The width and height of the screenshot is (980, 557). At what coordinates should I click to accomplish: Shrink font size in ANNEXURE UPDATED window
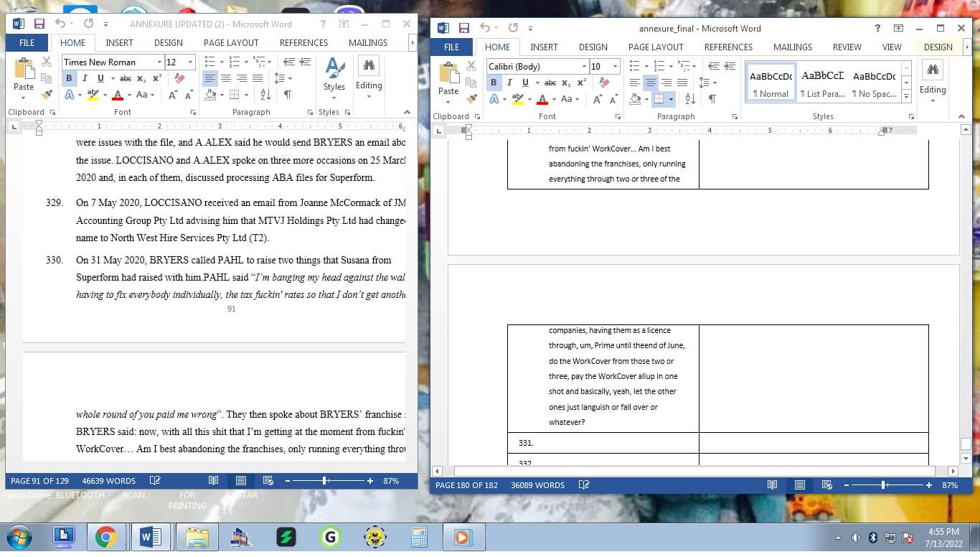pos(189,95)
